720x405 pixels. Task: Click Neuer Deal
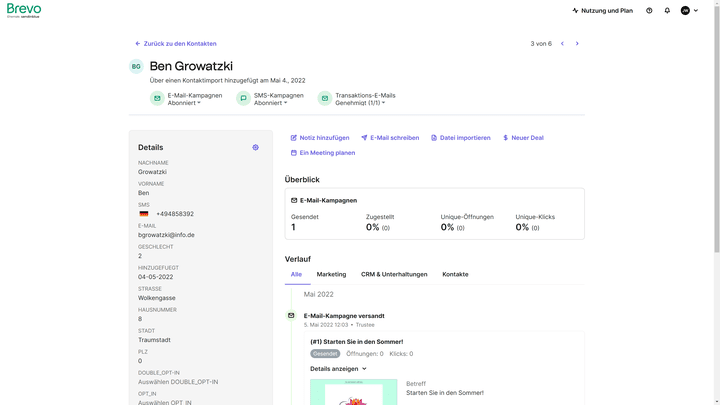coord(523,138)
